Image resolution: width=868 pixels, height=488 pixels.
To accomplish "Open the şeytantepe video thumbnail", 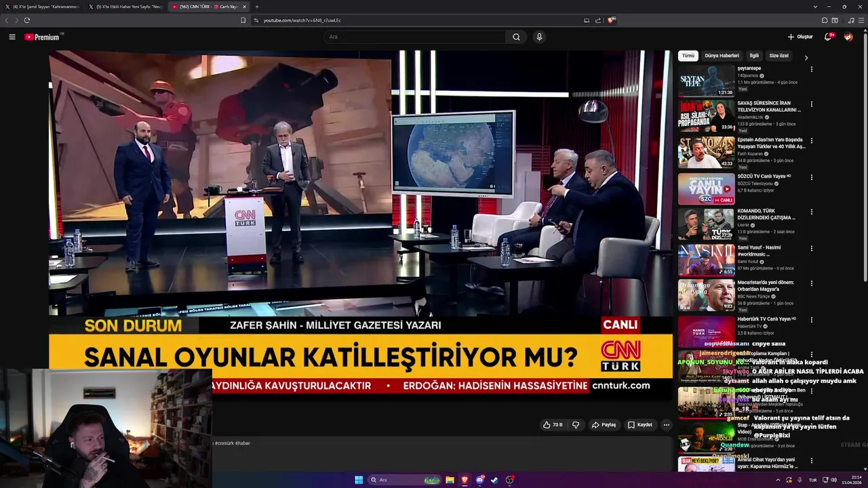I will click(707, 81).
